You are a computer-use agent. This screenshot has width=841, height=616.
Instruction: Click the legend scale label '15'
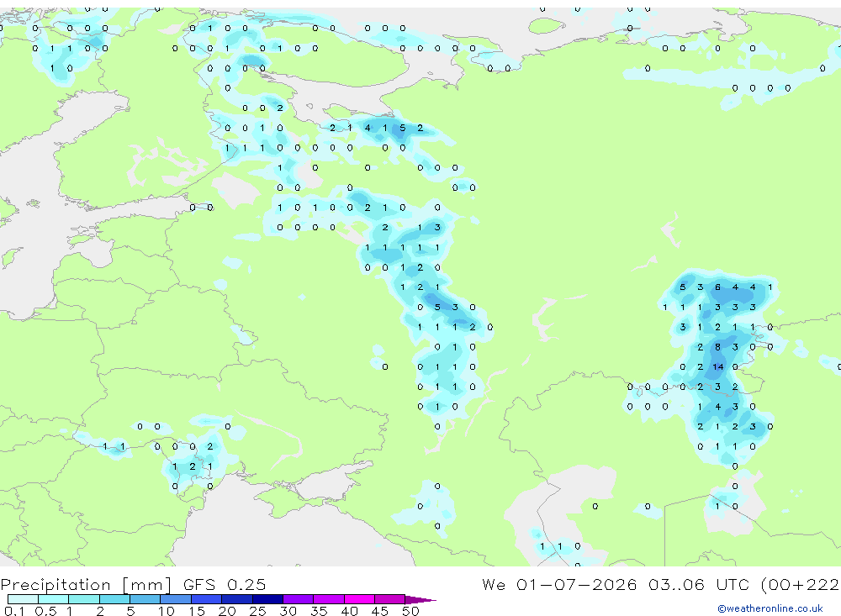(197, 611)
